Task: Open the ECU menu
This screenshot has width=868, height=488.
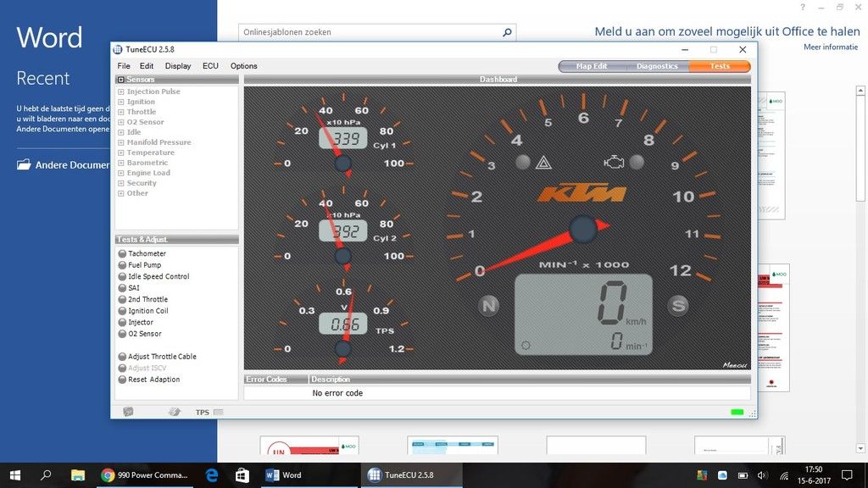Action: click(210, 66)
